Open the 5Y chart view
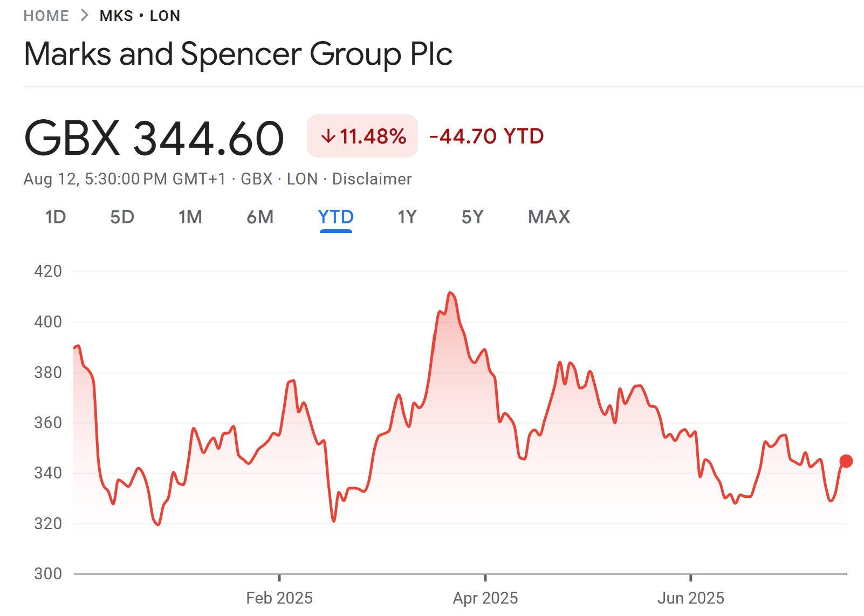The height and width of the screenshot is (616, 864). [473, 217]
